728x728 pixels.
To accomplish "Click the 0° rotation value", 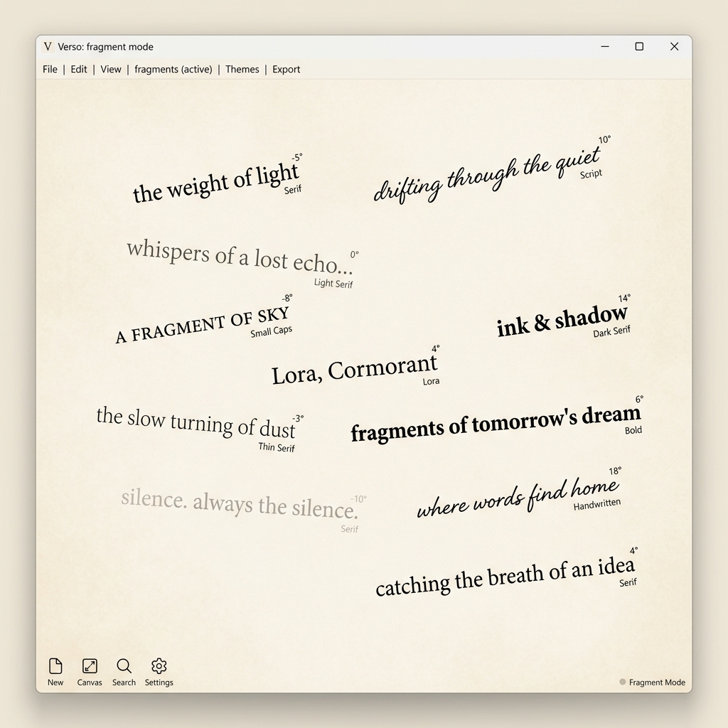I will (x=354, y=255).
